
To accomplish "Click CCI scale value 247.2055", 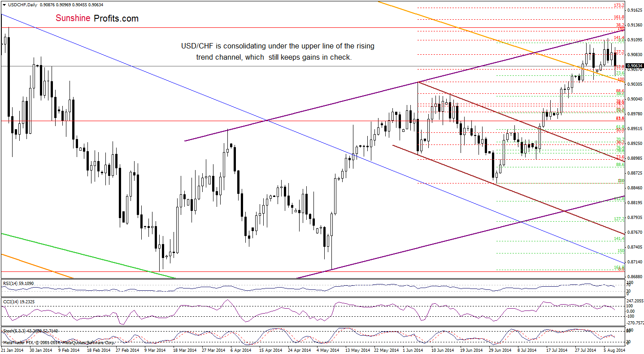I will pyautogui.click(x=635, y=300).
